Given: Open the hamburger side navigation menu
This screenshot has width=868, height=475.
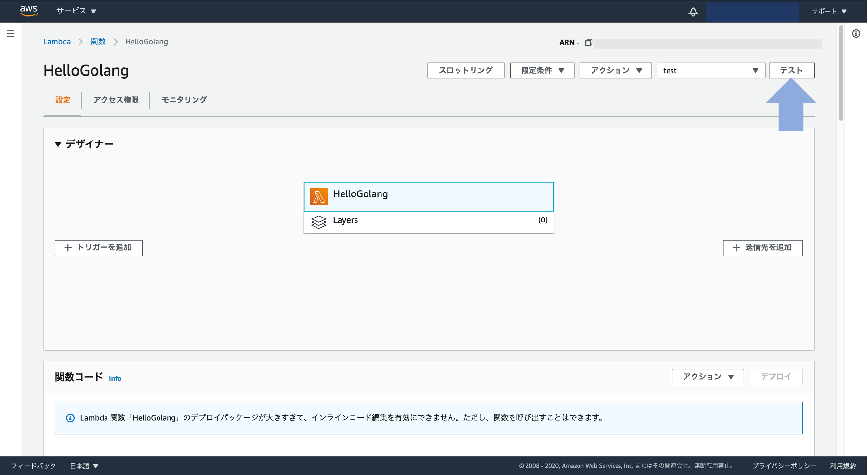Looking at the screenshot, I should click(11, 34).
